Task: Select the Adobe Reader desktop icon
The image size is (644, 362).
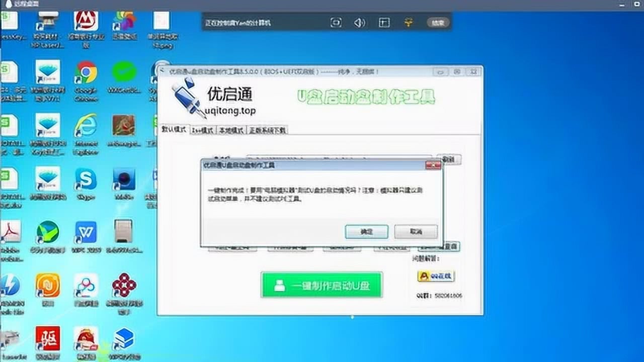Action: pyautogui.click(x=10, y=232)
